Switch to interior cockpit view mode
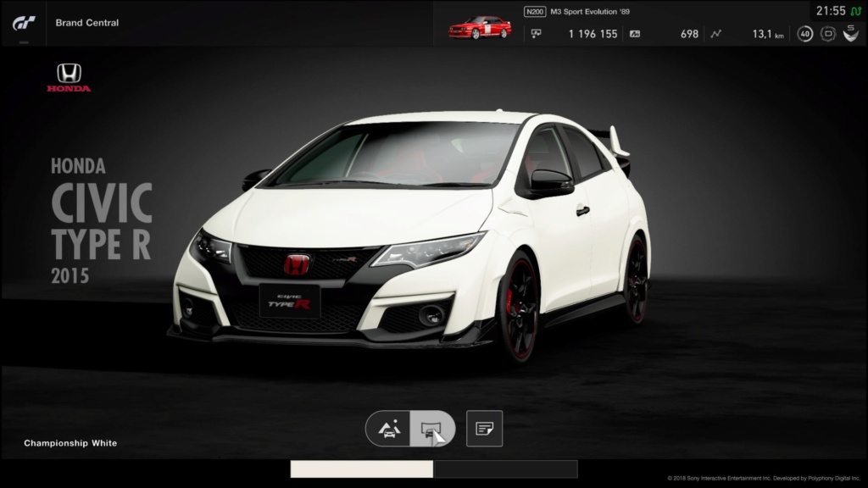 coord(432,428)
